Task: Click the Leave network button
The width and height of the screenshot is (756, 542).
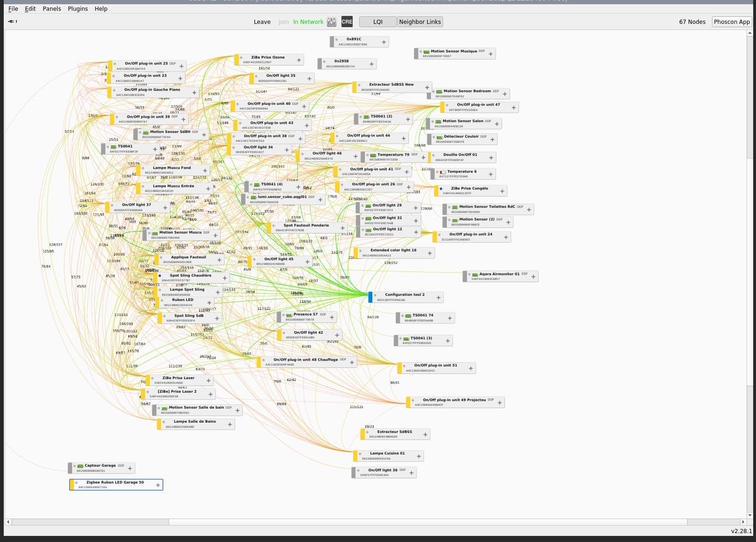Action: [x=262, y=22]
